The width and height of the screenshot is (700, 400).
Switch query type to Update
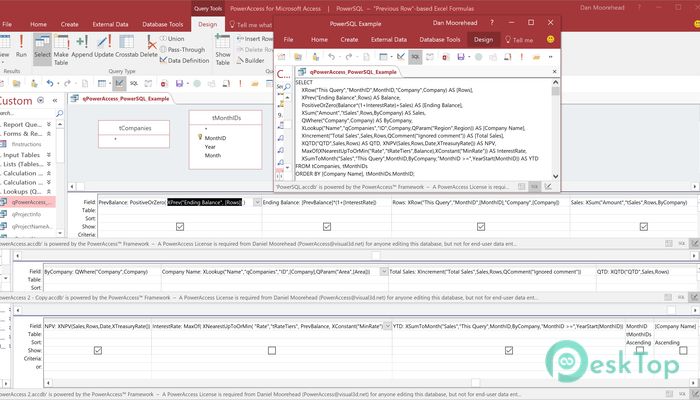coord(104,46)
